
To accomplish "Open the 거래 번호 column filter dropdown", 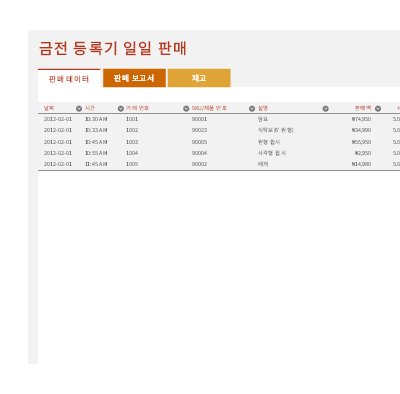I will [186, 109].
